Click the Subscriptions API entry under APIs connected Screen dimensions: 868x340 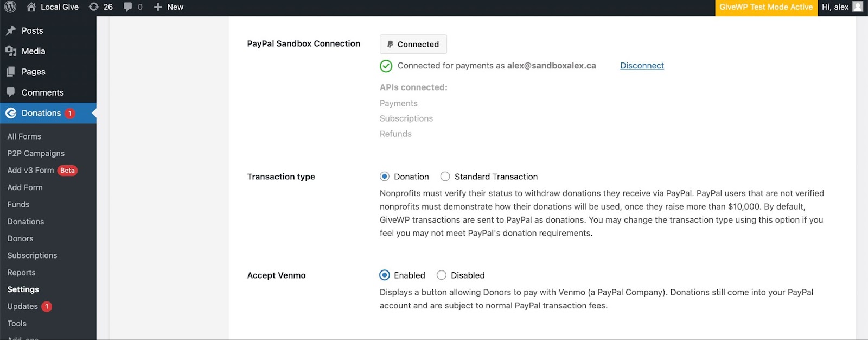406,118
